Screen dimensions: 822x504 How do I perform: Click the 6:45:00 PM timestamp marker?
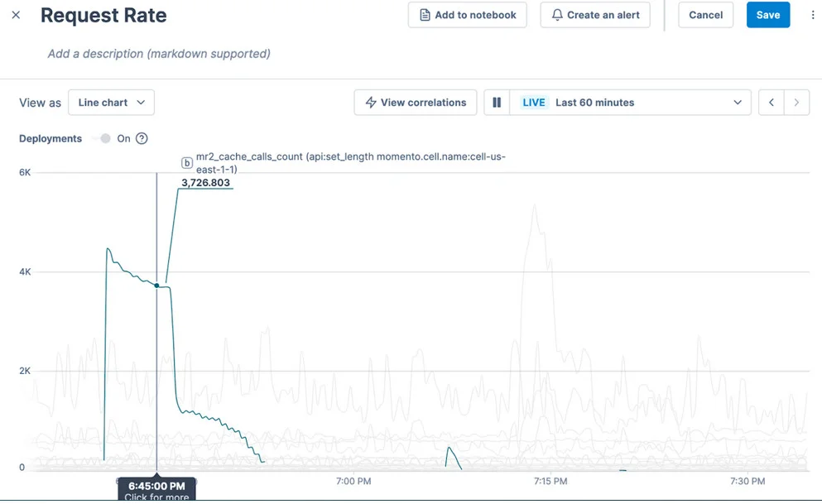pos(156,487)
